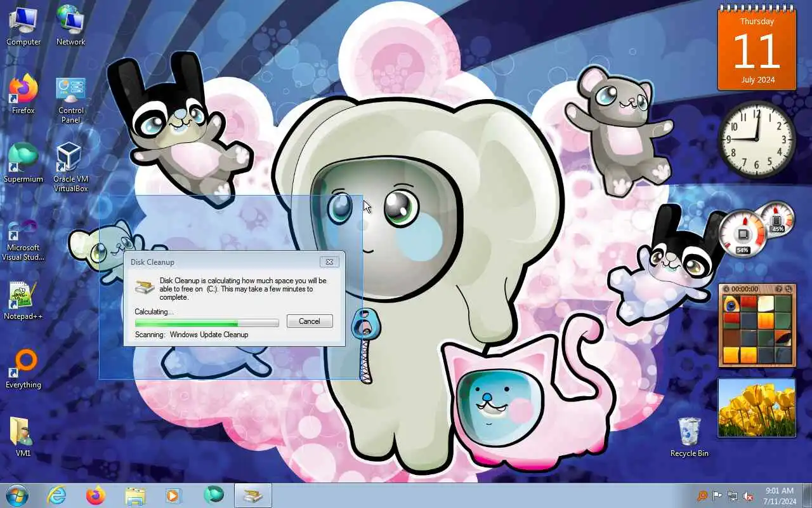This screenshot has height=508, width=812.
Task: Click the magnifier tray icon
Action: [702, 496]
